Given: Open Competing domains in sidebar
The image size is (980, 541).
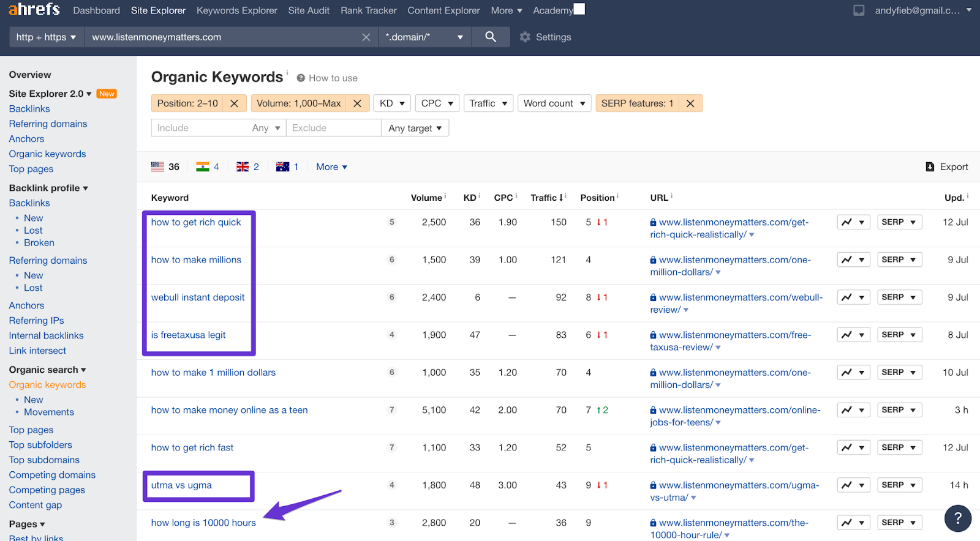Looking at the screenshot, I should pos(52,475).
